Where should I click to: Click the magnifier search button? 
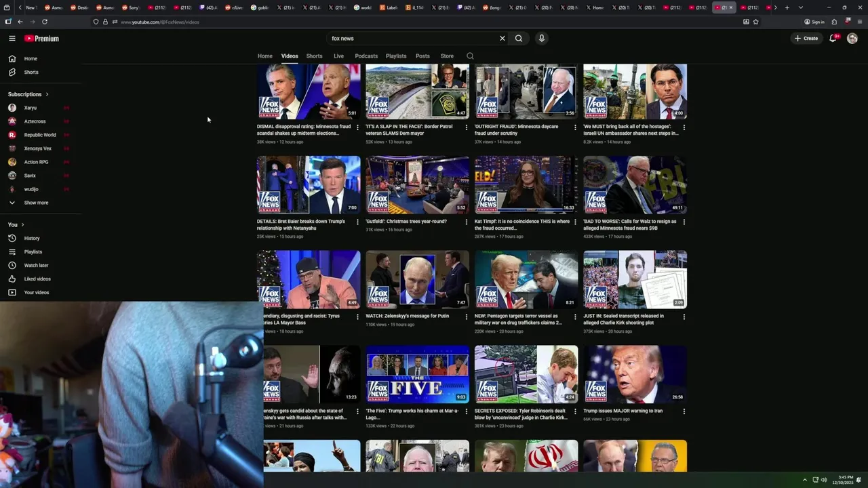pyautogui.click(x=519, y=39)
